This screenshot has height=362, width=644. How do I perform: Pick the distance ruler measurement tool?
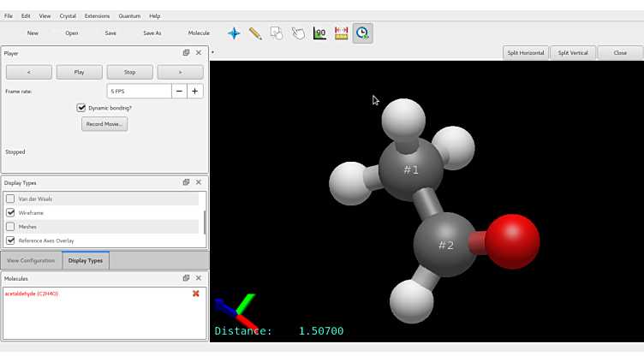[x=341, y=33]
